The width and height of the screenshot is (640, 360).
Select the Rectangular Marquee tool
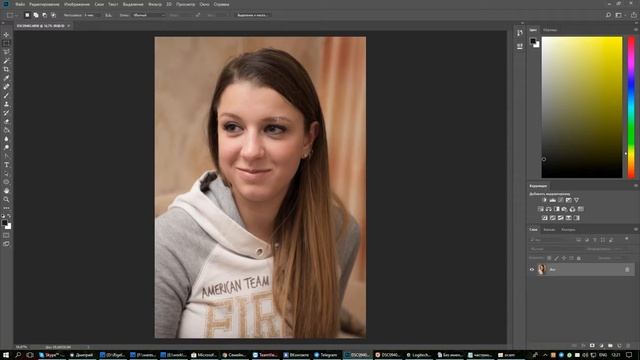[x=6, y=43]
